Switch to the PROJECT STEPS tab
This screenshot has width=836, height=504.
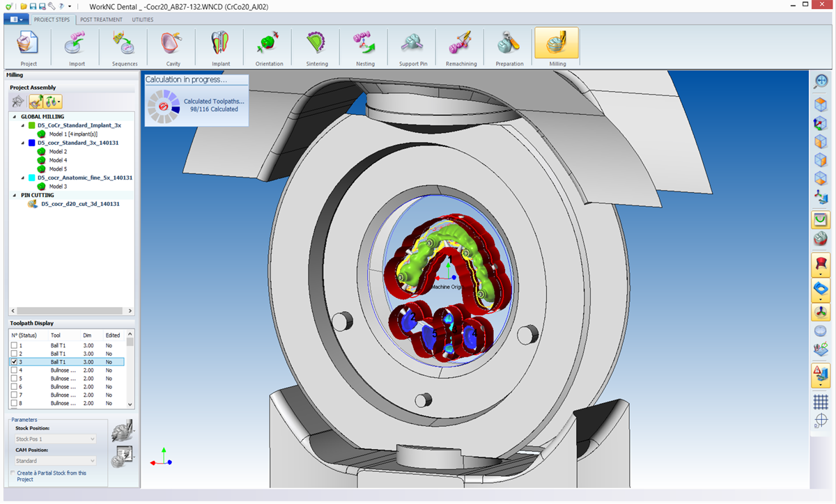point(53,19)
